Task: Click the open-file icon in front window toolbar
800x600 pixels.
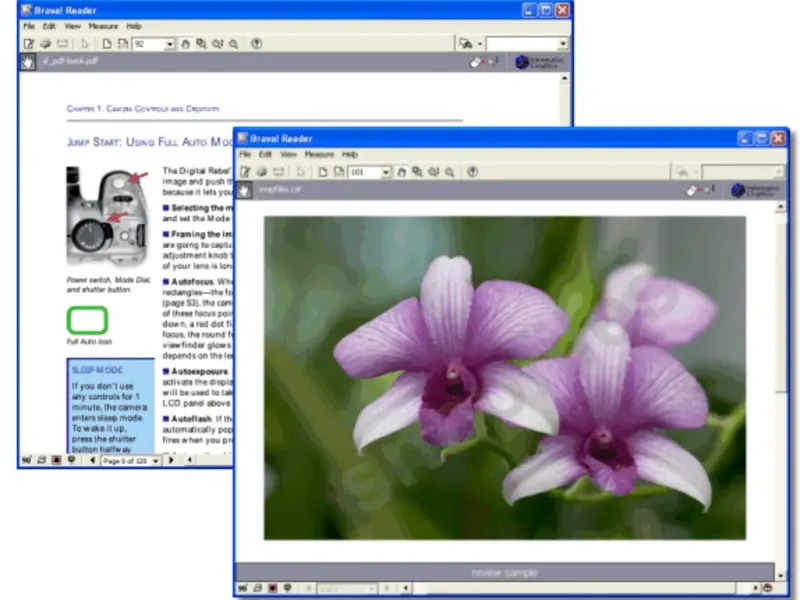Action: (x=245, y=172)
